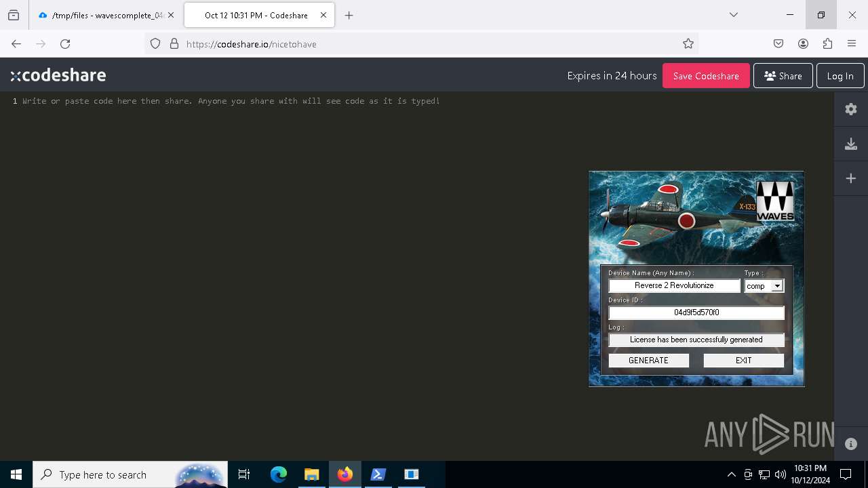Switch to the /tmp/files wavescomplete tab

tap(106, 15)
